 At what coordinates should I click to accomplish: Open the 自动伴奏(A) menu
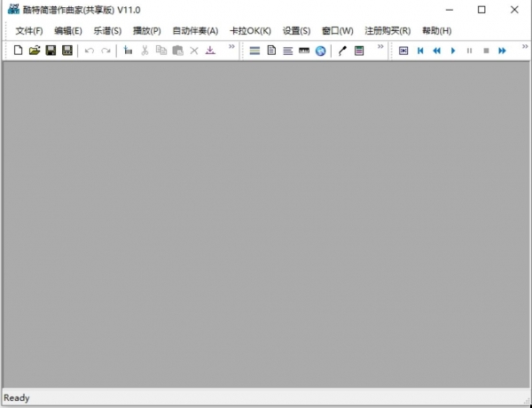pyautogui.click(x=195, y=31)
